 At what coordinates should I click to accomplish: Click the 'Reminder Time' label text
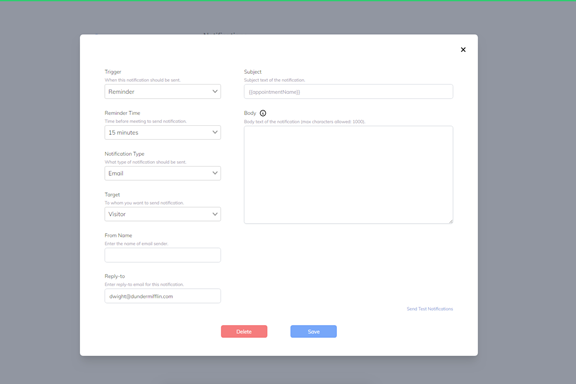coord(122,113)
